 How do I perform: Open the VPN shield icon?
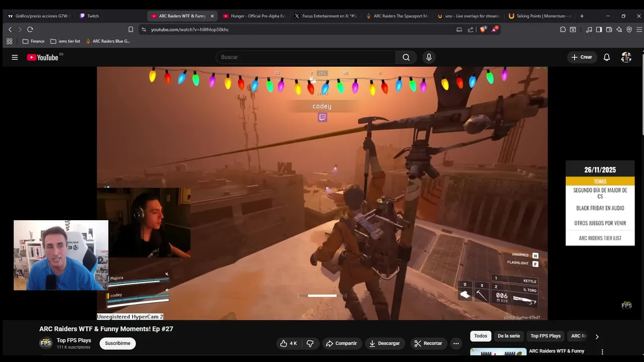coord(629,30)
